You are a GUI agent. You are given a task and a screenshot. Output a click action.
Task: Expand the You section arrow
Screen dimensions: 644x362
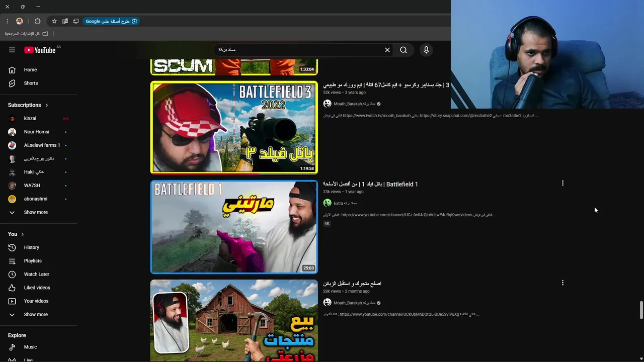coord(23,234)
